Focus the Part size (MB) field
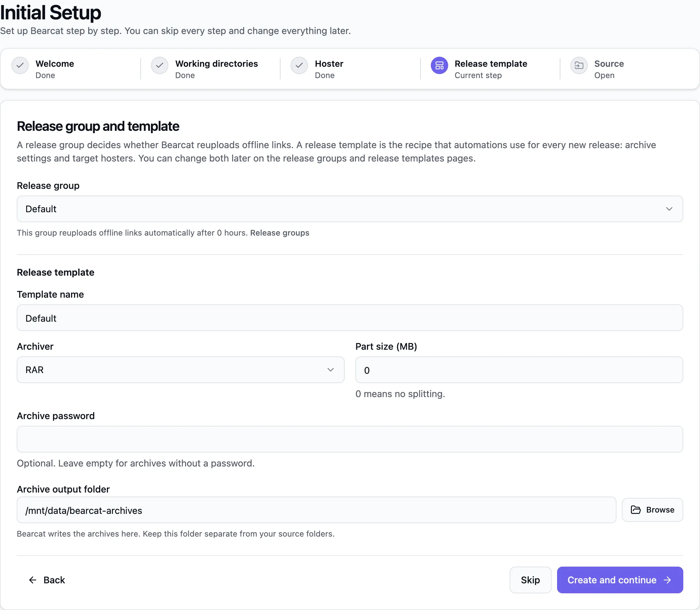700x610 pixels. click(x=519, y=370)
